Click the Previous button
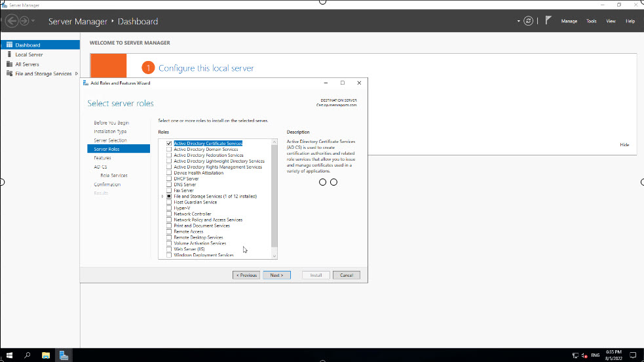The image size is (644, 362). (x=246, y=275)
